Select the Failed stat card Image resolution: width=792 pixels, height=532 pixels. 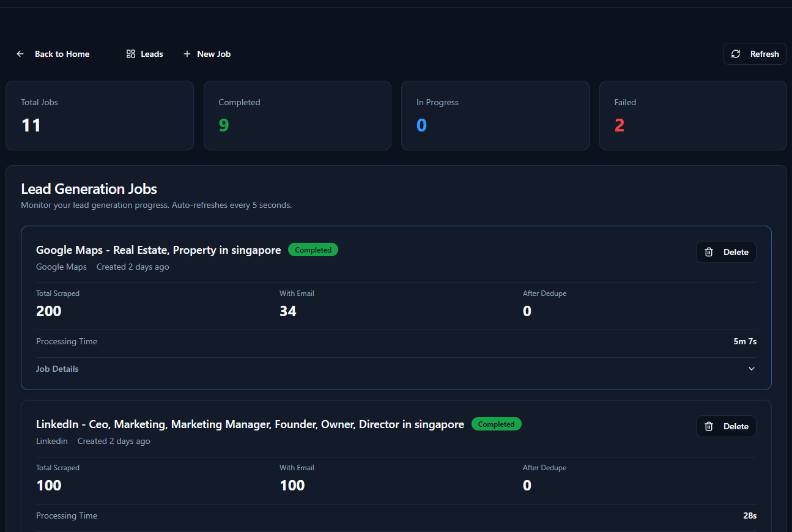(x=692, y=116)
